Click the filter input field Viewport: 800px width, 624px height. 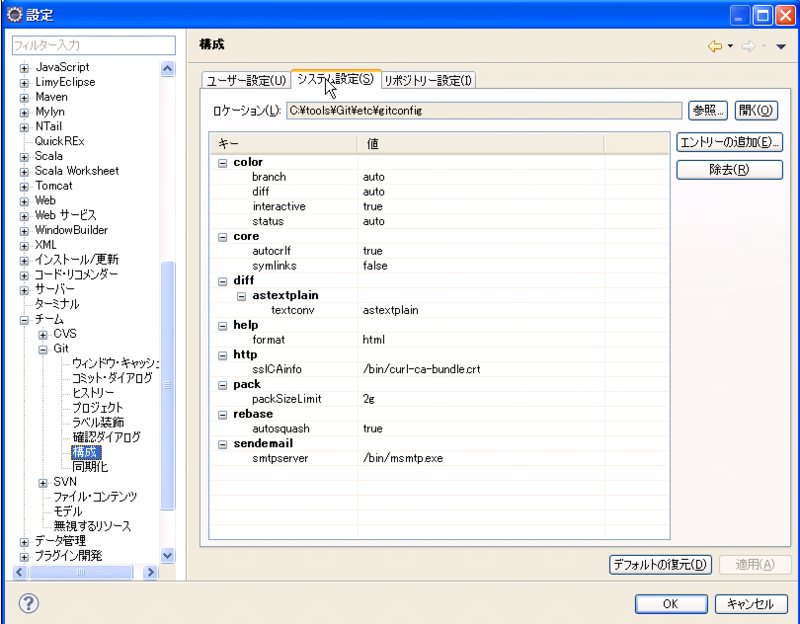click(93, 44)
